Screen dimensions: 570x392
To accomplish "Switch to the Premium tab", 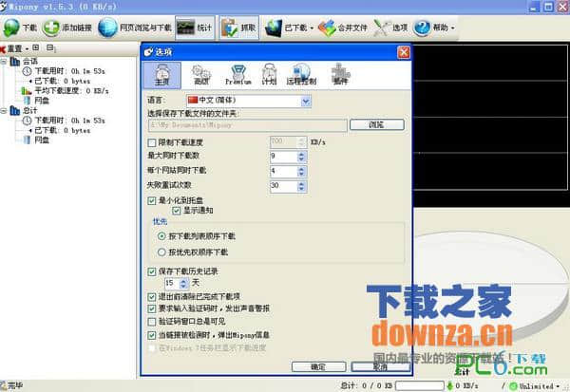I will coord(238,75).
